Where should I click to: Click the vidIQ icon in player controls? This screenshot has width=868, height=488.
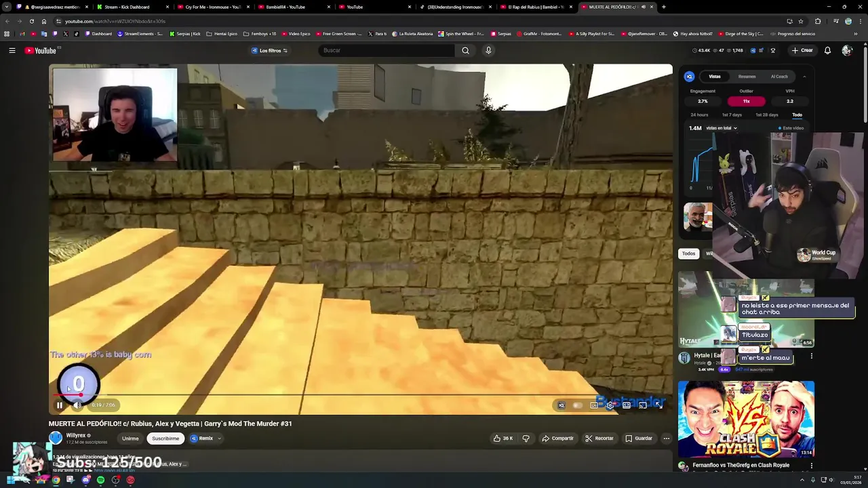(561, 405)
